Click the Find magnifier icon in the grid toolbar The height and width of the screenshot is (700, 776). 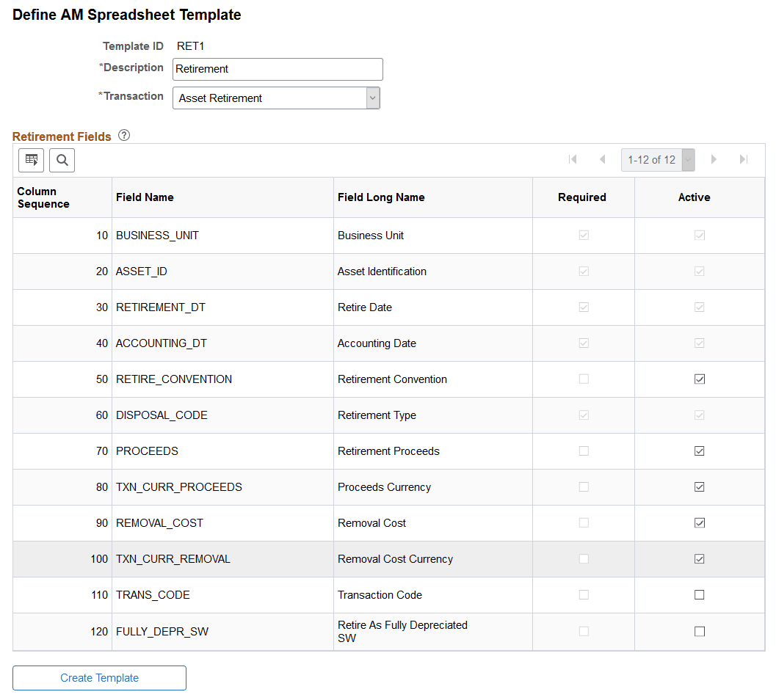point(62,160)
